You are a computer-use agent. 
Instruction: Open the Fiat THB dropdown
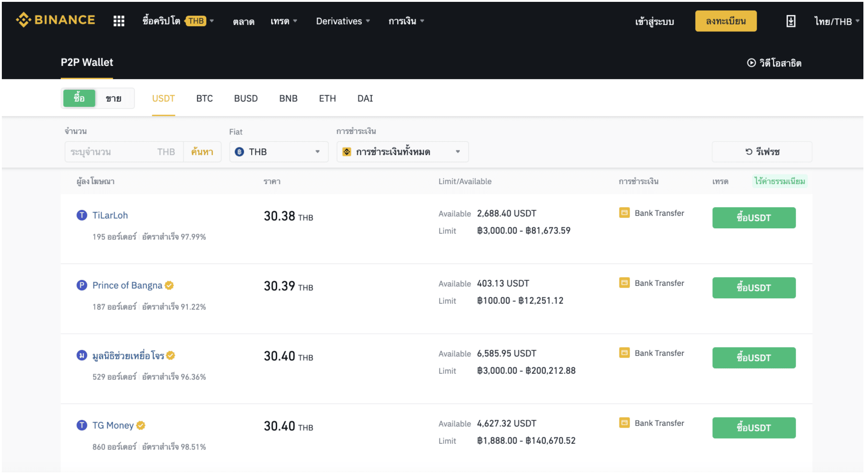coord(279,152)
